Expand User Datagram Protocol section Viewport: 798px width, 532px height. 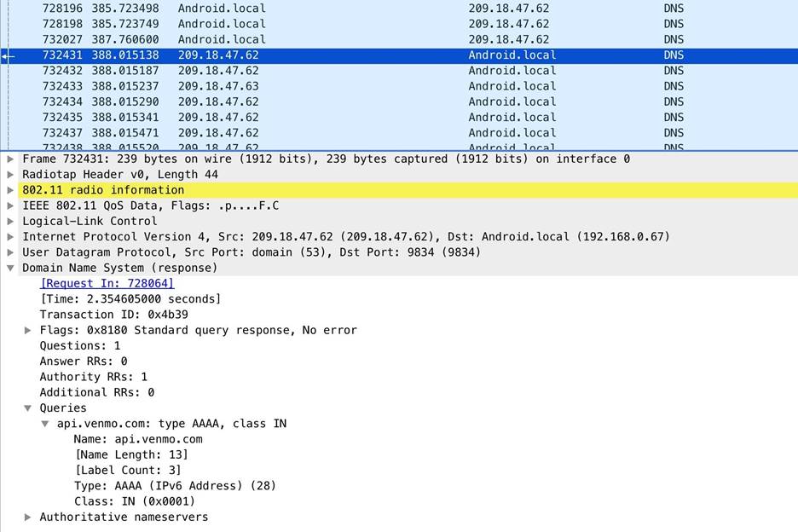click(x=10, y=252)
